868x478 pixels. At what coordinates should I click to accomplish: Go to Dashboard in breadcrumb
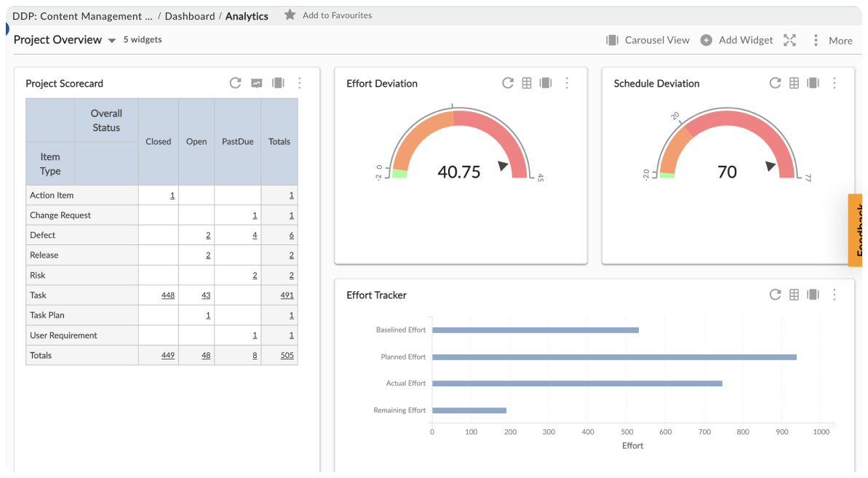190,16
